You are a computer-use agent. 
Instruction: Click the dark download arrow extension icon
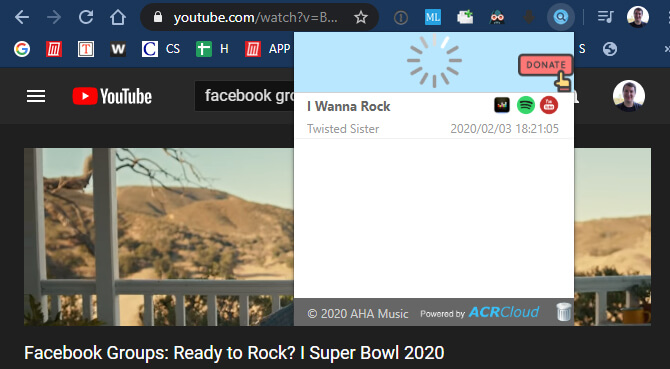[529, 17]
